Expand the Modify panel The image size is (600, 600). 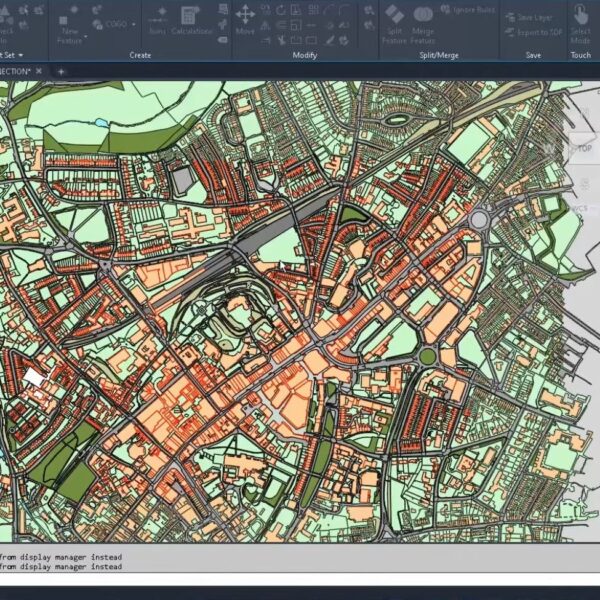click(304, 55)
